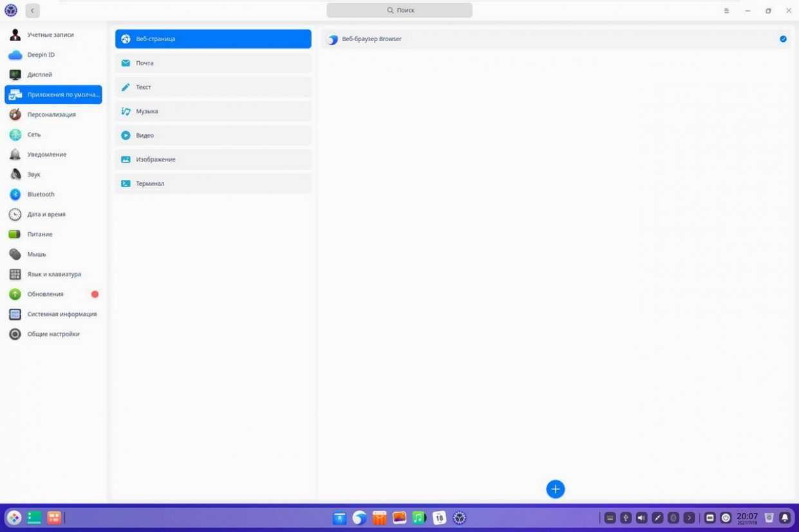This screenshot has width=799, height=532.
Task: Select Видео default app category
Action: coord(213,135)
